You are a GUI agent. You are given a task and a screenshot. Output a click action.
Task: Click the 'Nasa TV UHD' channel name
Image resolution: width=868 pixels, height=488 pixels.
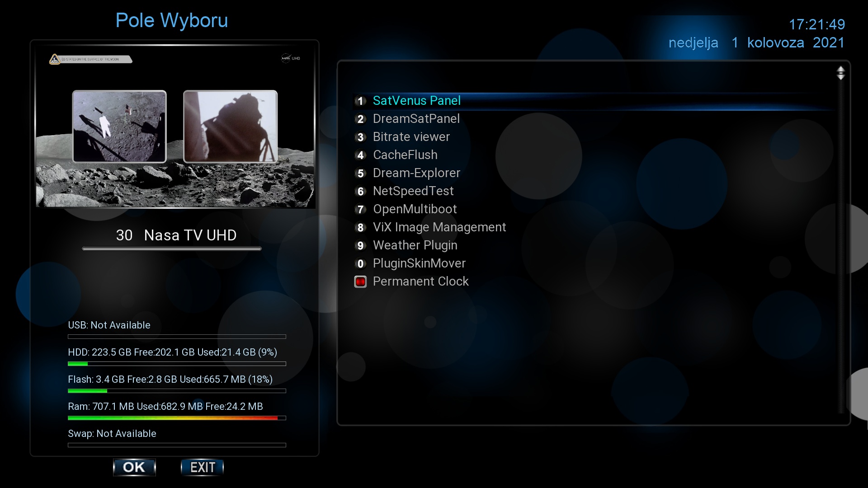190,235
